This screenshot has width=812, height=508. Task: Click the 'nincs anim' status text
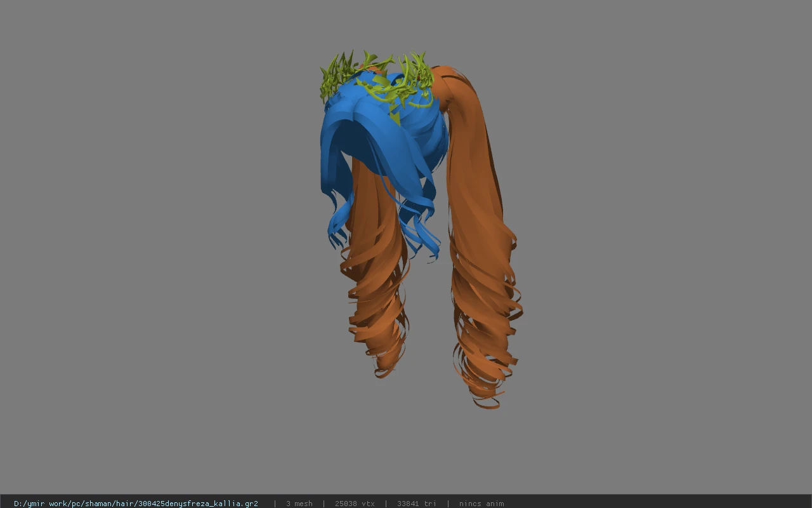point(481,504)
